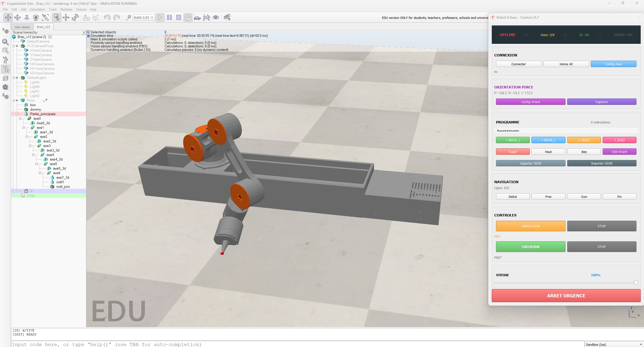This screenshot has height=347, width=644.
Task: Click the dynamics content verification icon
Action: [128, 17]
